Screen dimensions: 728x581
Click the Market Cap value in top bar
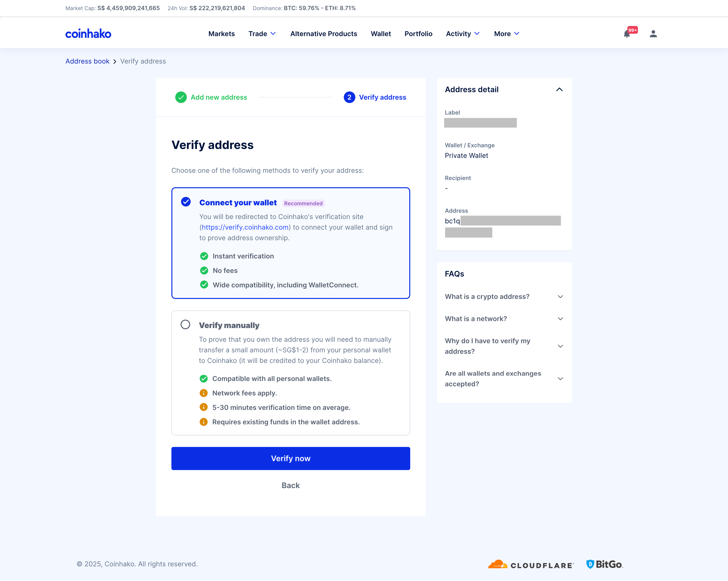click(x=129, y=8)
